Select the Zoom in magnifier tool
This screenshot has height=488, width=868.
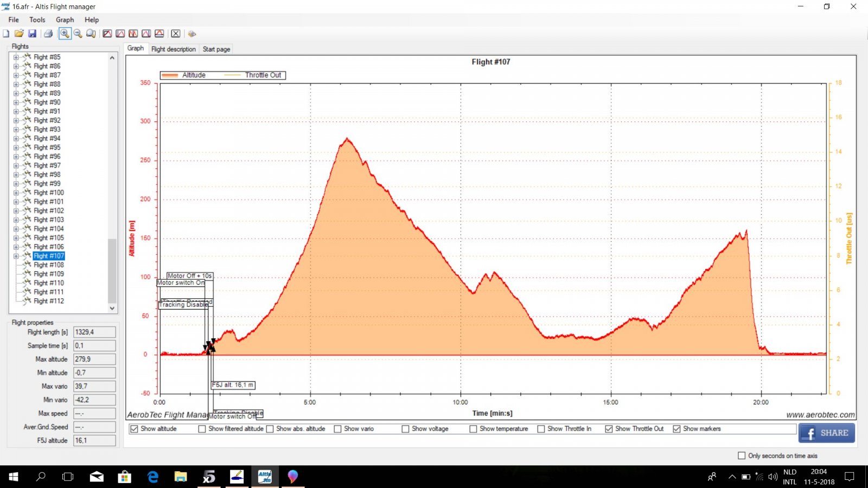[x=65, y=34]
